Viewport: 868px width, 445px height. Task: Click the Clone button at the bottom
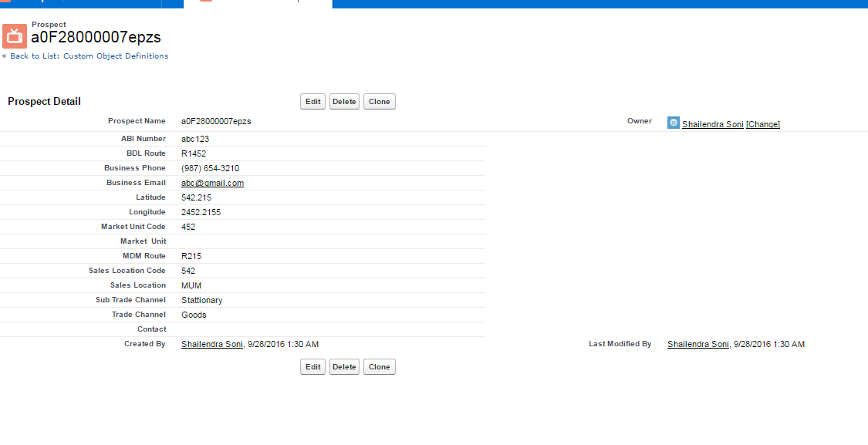[x=379, y=366]
